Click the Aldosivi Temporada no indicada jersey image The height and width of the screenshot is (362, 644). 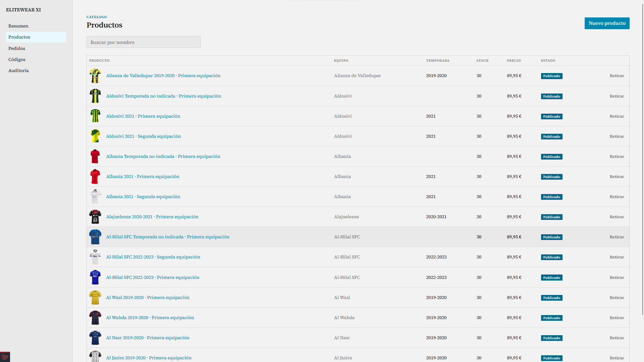(95, 96)
